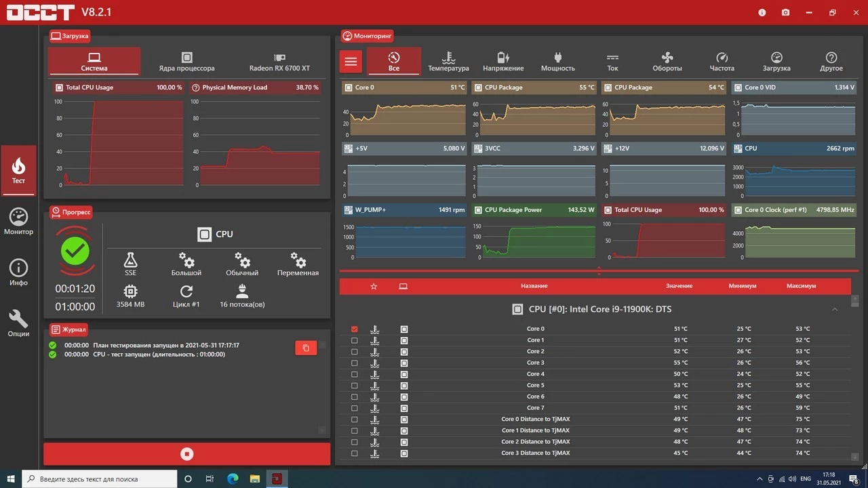Check the Core 4 graph checkbox

coord(354,374)
